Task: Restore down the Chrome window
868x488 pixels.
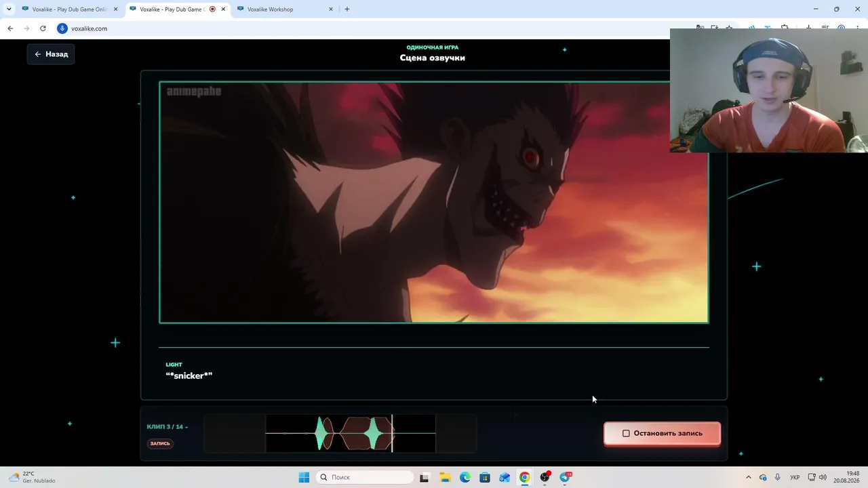Action: pyautogui.click(x=836, y=9)
